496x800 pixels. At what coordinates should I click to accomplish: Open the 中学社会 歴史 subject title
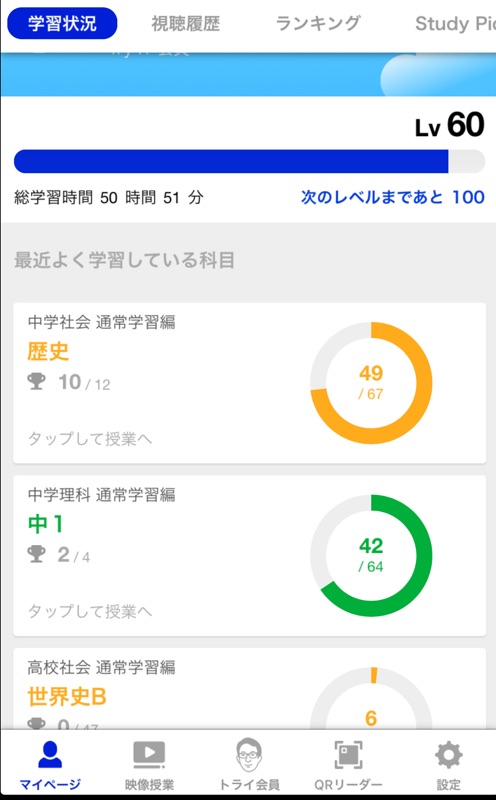[48, 352]
